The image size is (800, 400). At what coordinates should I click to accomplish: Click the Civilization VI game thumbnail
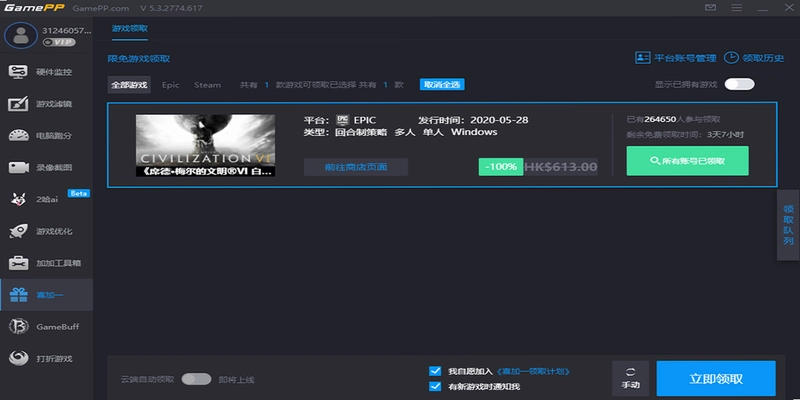205,145
